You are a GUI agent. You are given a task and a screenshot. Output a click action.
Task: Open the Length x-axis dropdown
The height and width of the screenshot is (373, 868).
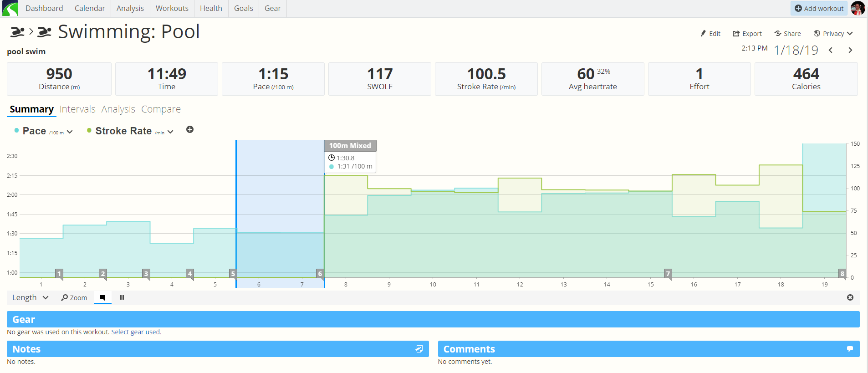[x=30, y=297]
